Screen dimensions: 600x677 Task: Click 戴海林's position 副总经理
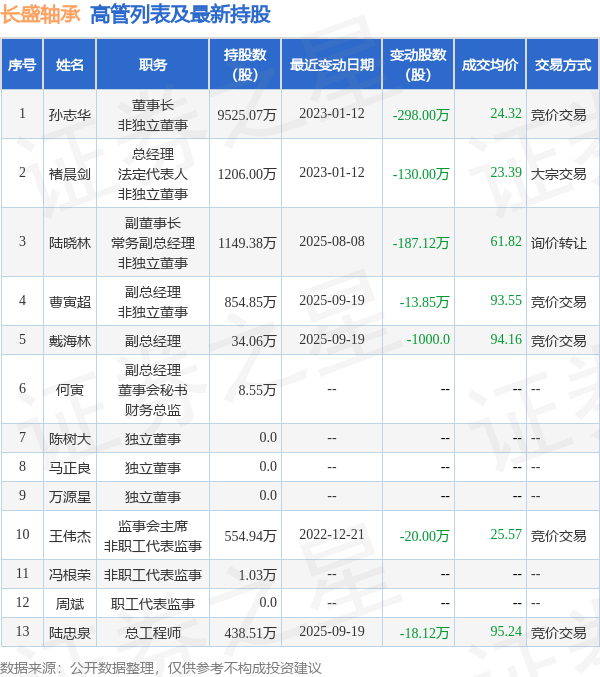point(153,341)
